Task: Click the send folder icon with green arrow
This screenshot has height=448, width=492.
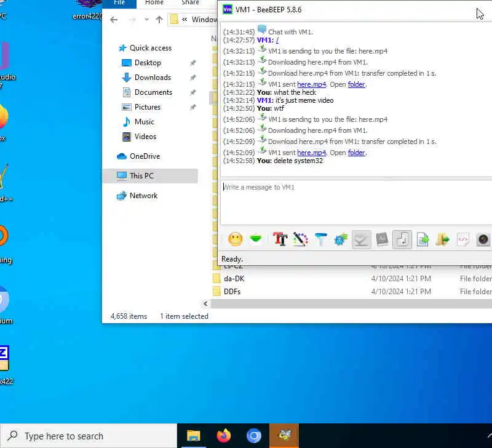Action: 443,239
